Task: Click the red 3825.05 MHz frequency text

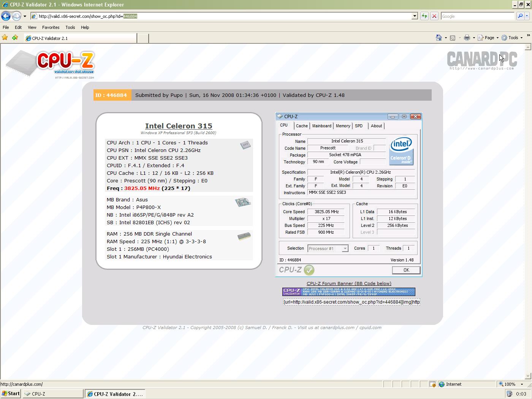Action: pyautogui.click(x=142, y=188)
